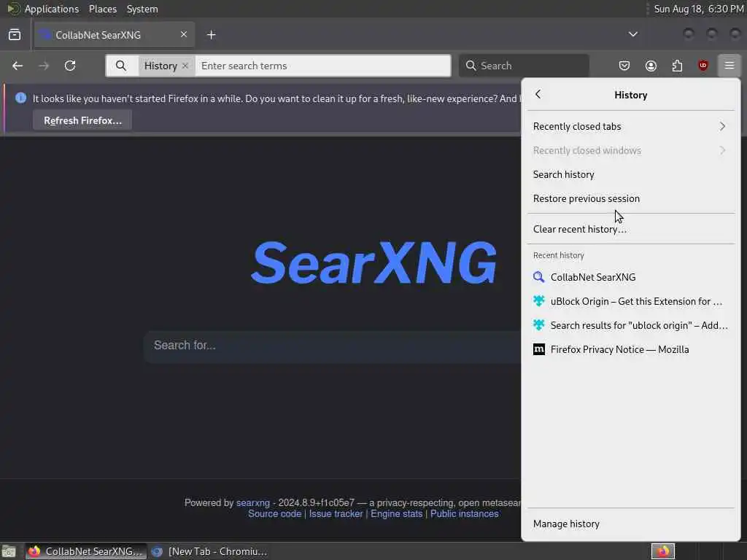The width and height of the screenshot is (747, 560).
Task: Click the magnifier icon in the address bar
Action: [121, 66]
